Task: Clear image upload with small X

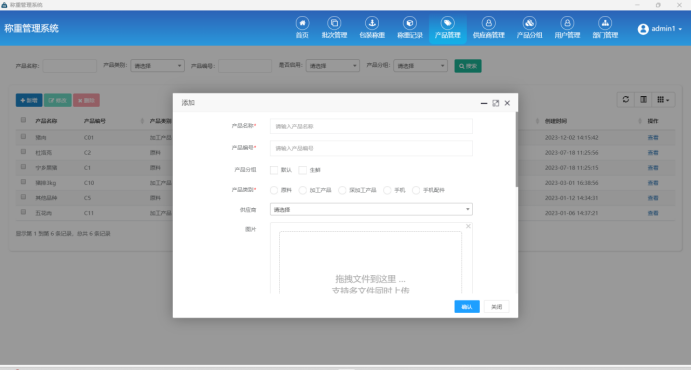Action: [468, 226]
